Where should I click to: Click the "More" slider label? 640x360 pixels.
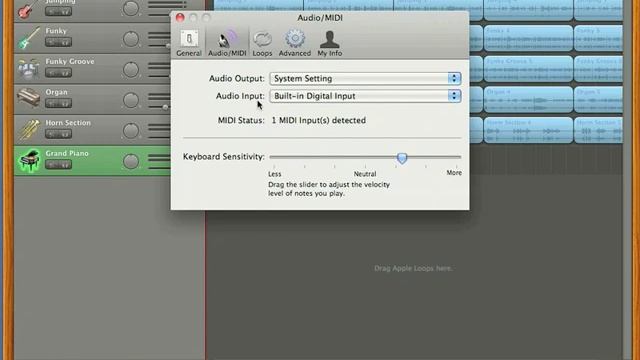tap(454, 173)
